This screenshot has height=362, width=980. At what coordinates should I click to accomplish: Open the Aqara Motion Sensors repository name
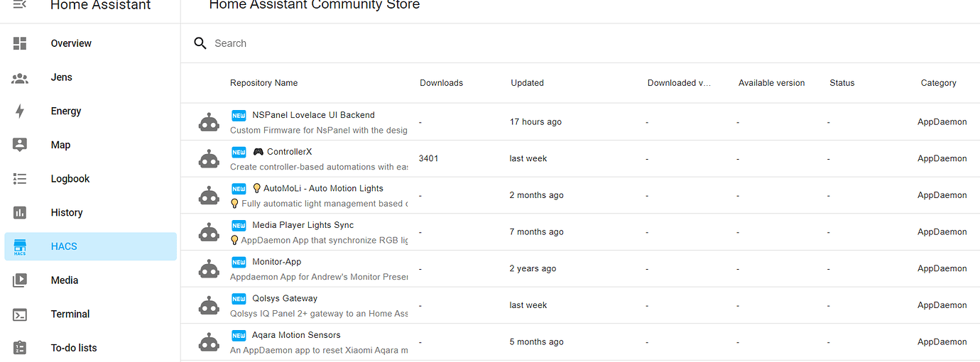296,335
